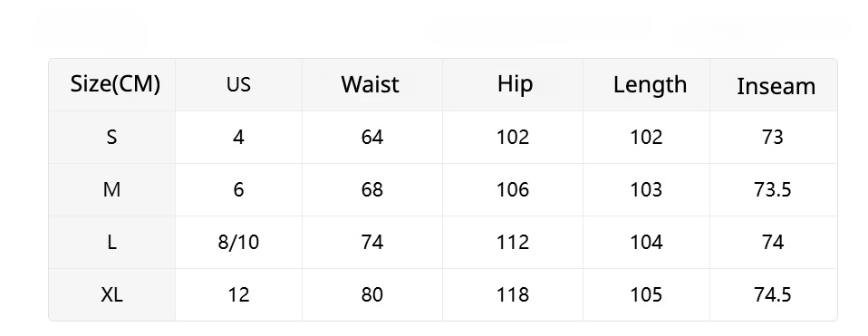
Task: Select the length value 105 cell
Action: tap(646, 295)
